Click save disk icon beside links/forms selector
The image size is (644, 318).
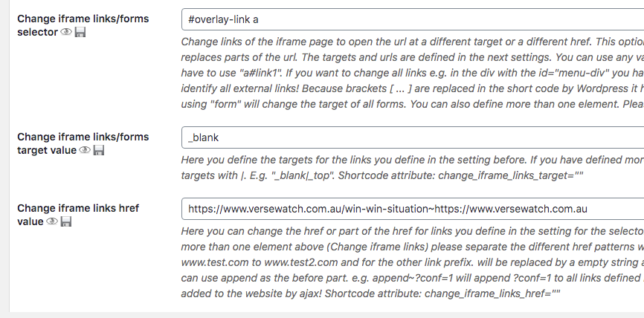click(x=80, y=32)
